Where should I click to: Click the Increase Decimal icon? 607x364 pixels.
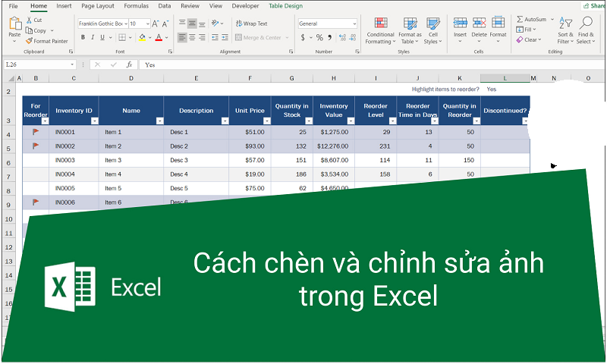click(342, 37)
